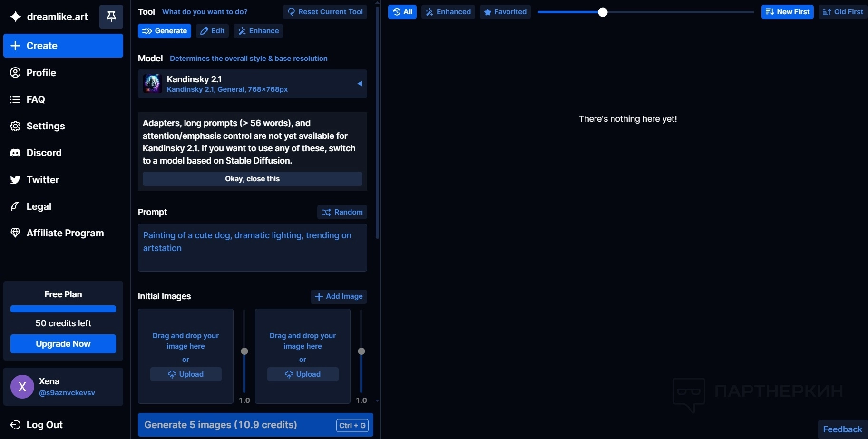Select the Edit tool
868x439 pixels.
[x=213, y=31]
